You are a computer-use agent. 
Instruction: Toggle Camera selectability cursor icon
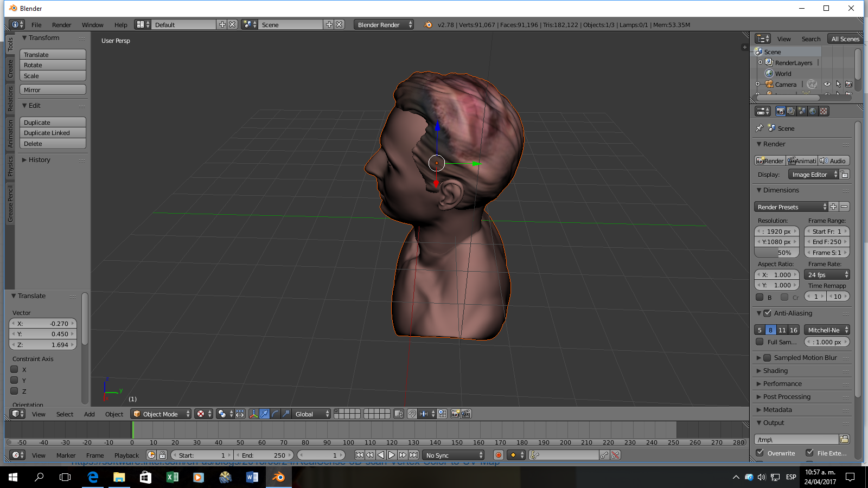coord(838,84)
